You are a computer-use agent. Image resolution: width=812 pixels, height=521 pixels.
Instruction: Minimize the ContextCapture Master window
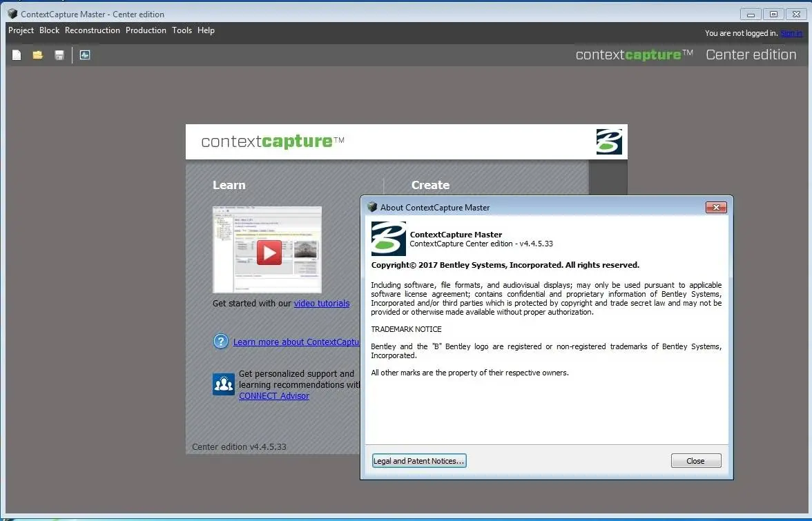[x=751, y=14]
